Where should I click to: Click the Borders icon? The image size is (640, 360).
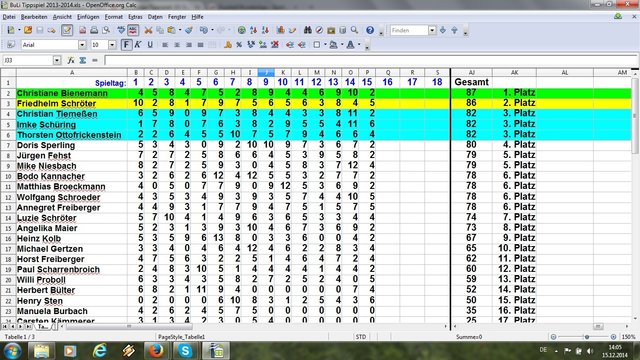tap(317, 45)
